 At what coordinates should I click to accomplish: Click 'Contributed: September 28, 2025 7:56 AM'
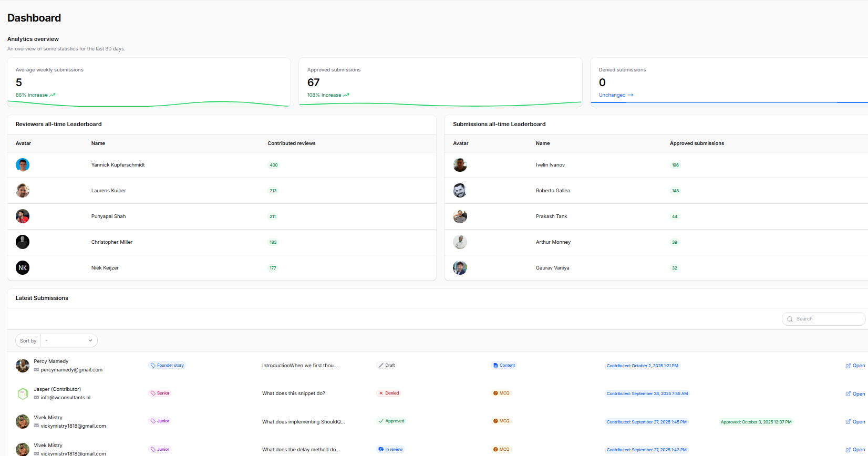[x=647, y=393]
